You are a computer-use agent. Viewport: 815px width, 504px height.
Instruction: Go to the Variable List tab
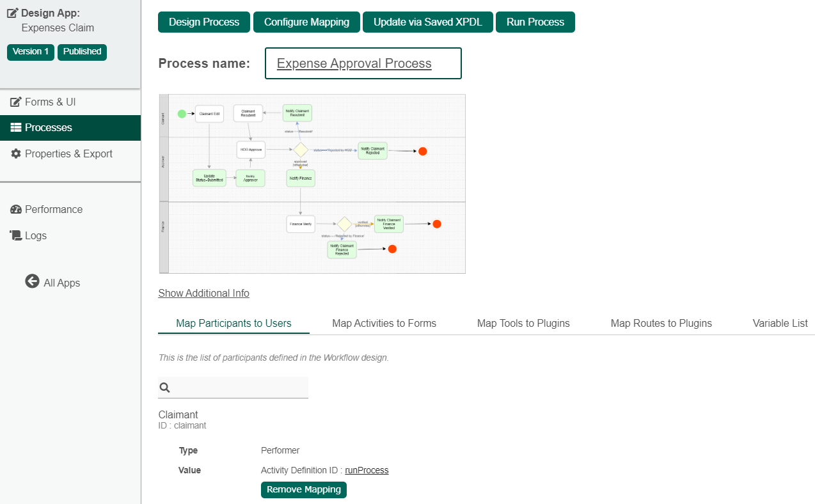pyautogui.click(x=780, y=323)
